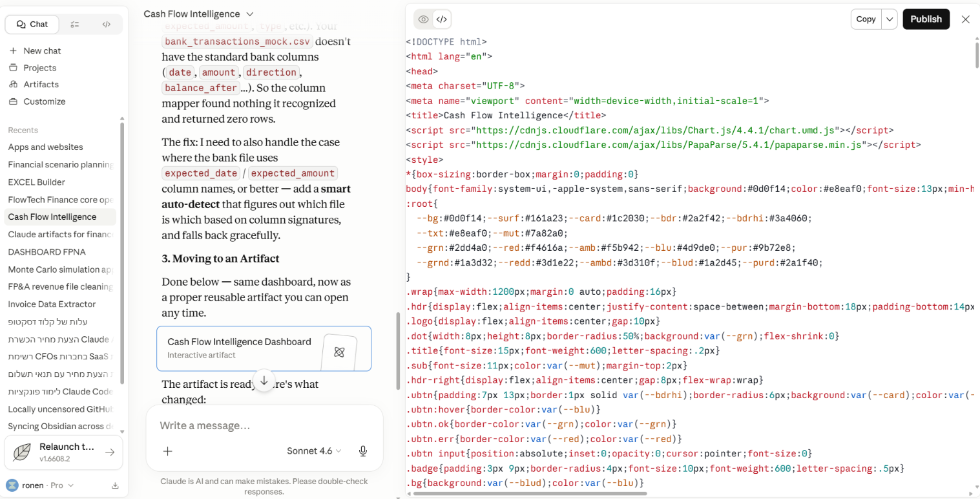980x499 pixels.
Task: Open the Cowork tasks mode tab icon
Action: coord(75,24)
